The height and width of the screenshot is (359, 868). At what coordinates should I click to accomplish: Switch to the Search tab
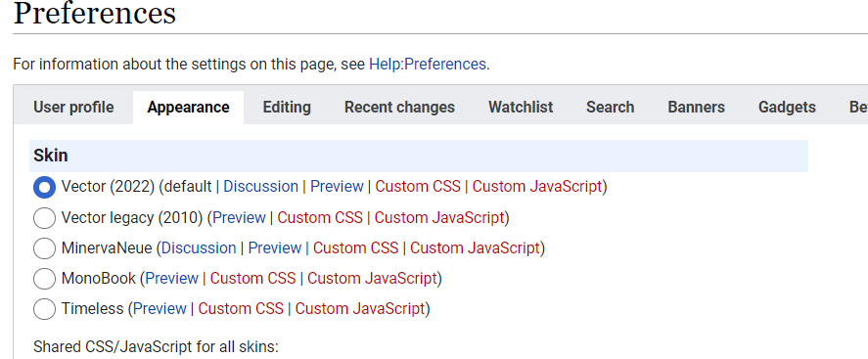[x=610, y=107]
